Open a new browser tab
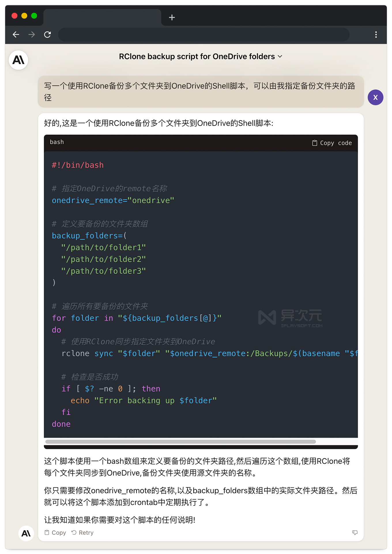The image size is (392, 554). [172, 18]
